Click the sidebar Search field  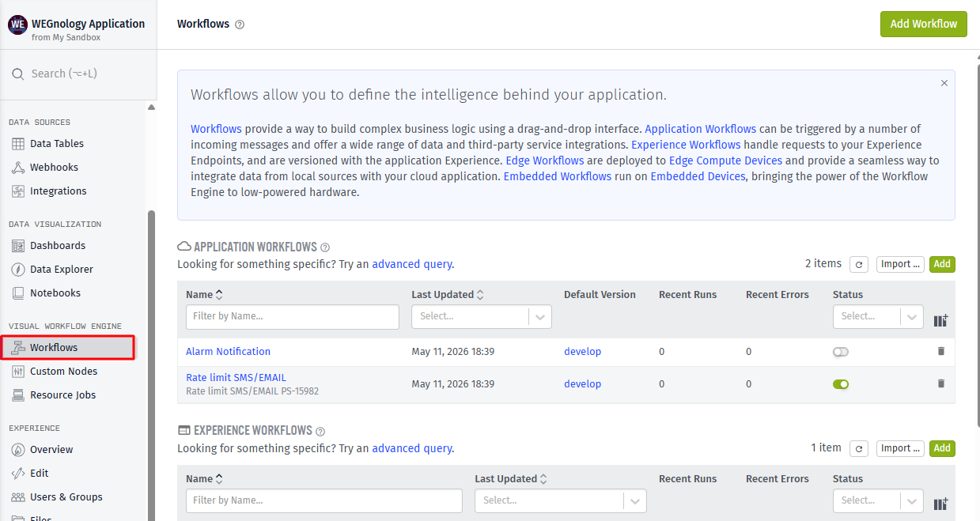pyautogui.click(x=78, y=74)
